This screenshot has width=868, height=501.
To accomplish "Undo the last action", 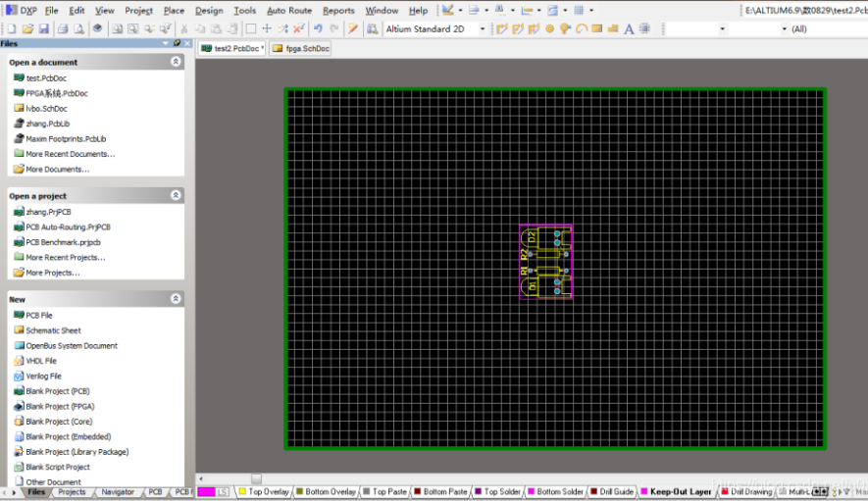I will point(318,28).
